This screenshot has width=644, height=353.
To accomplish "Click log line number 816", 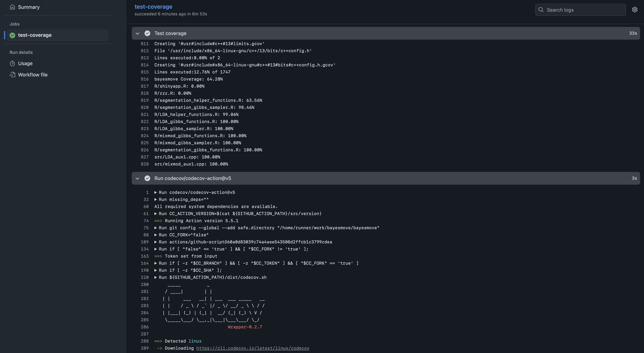I will [x=145, y=79].
